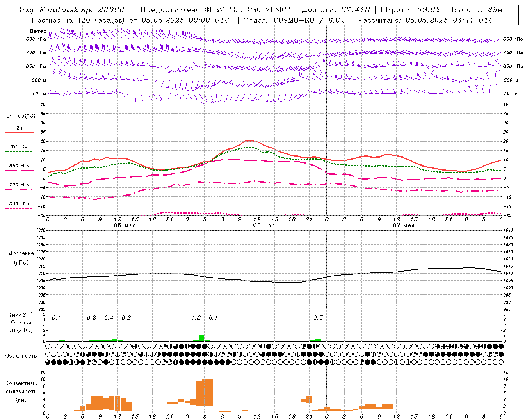Click the Осадки precipitation panel label
The width and height of the screenshot is (525, 420).
[x=21, y=322]
